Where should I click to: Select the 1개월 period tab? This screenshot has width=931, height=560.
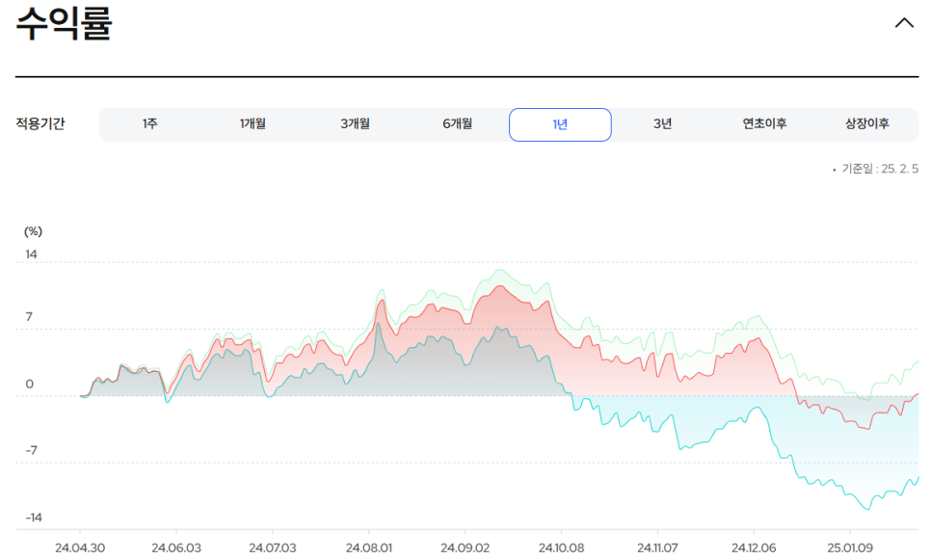[253, 124]
